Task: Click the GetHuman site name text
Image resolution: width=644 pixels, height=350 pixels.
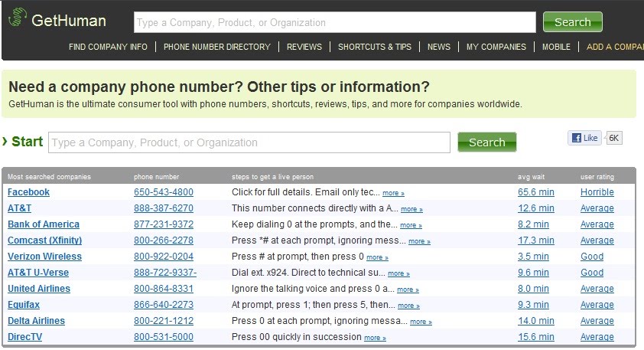Action: pos(69,21)
